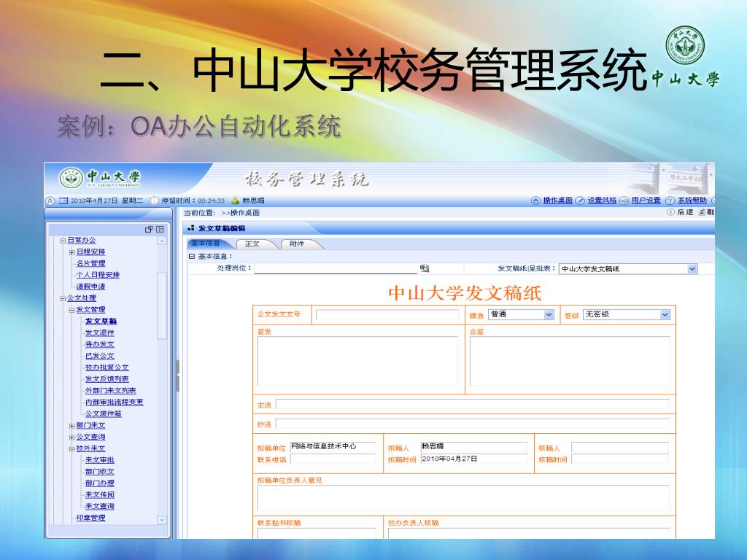
Task: Expand the 公文查询 tree node
Action: 72,437
